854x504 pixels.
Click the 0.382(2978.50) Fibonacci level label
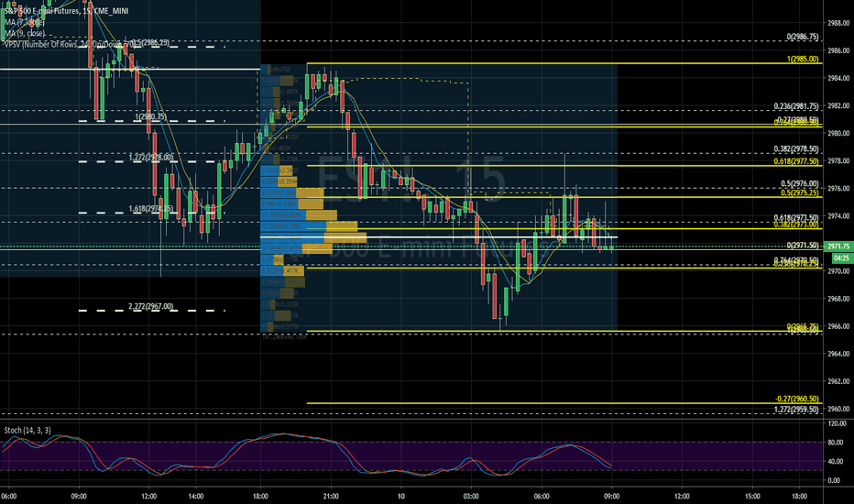pos(795,148)
